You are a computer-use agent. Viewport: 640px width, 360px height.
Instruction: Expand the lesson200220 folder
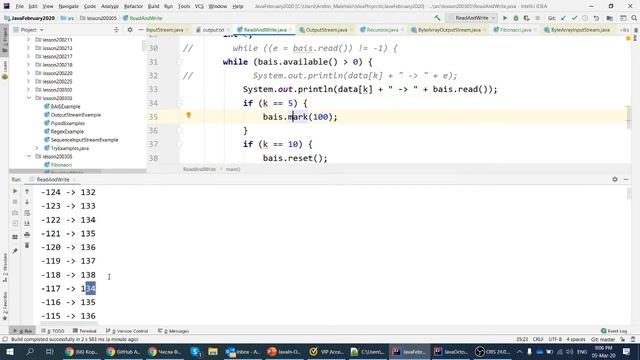pos(29,73)
